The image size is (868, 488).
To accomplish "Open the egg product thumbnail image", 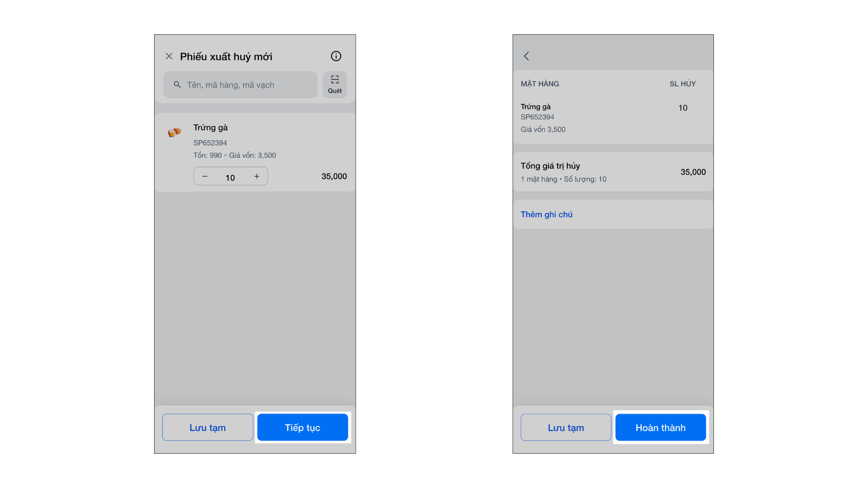I will (x=175, y=132).
